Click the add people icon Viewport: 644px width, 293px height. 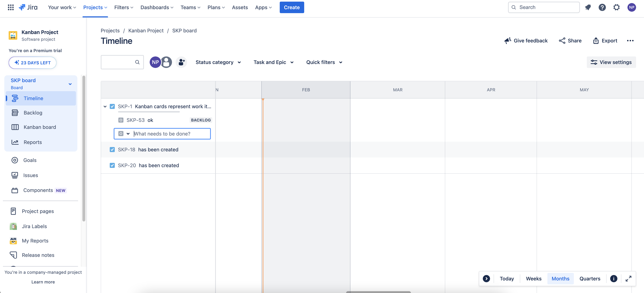click(x=182, y=62)
